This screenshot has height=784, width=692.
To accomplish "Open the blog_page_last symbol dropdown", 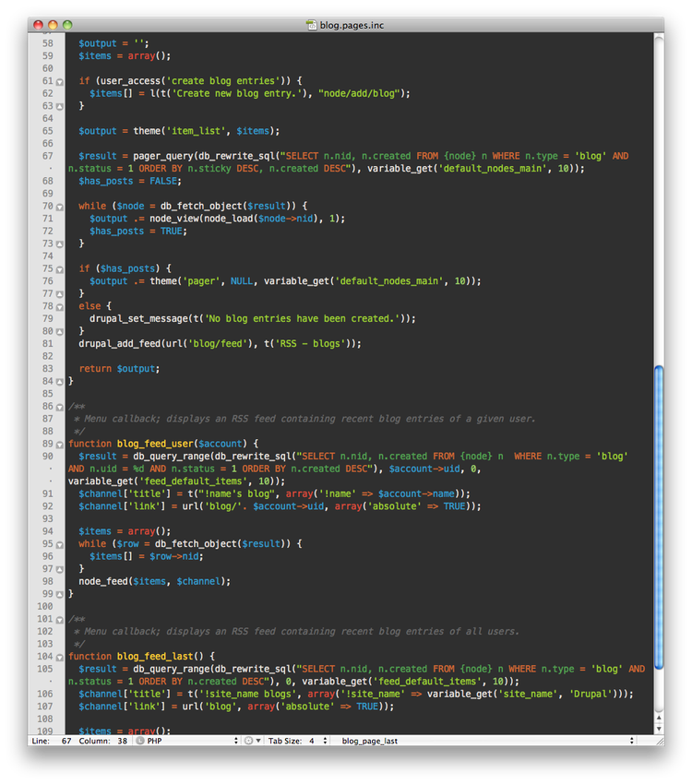I will (x=486, y=741).
